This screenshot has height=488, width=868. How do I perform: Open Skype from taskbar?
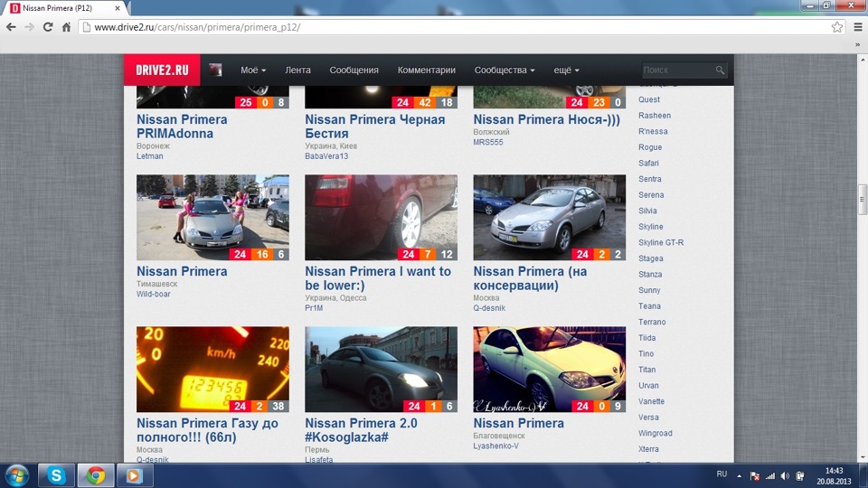tap(56, 476)
